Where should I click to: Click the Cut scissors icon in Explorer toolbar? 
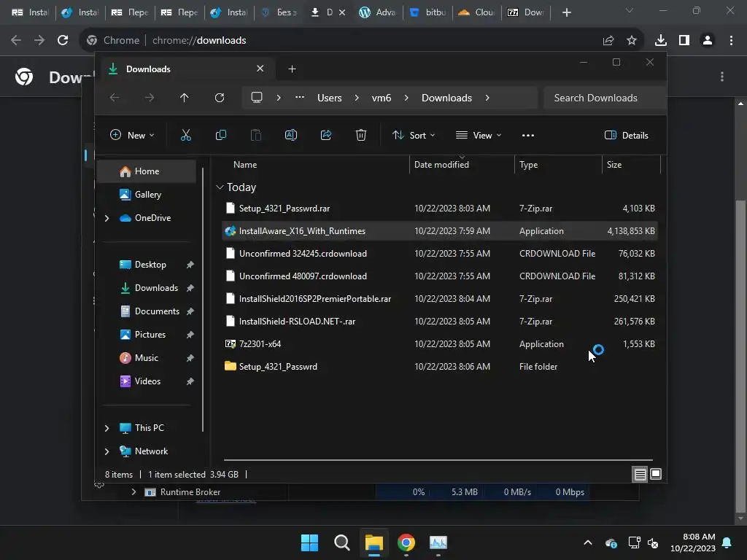(186, 135)
